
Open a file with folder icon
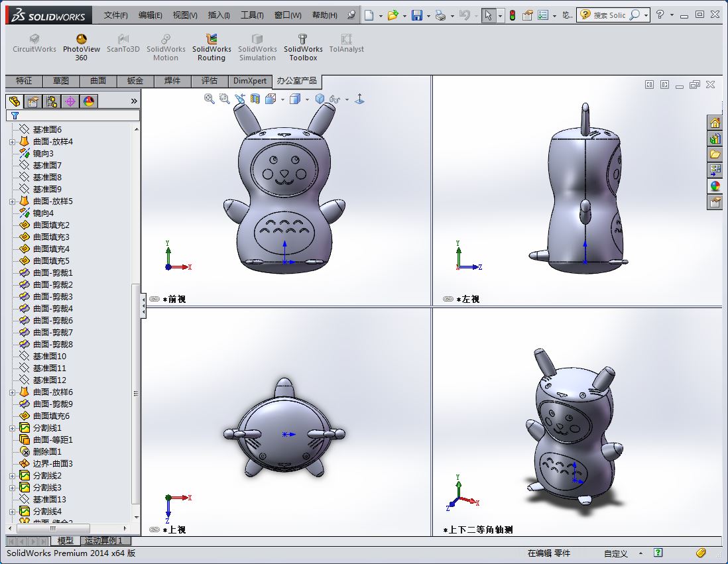[x=393, y=15]
